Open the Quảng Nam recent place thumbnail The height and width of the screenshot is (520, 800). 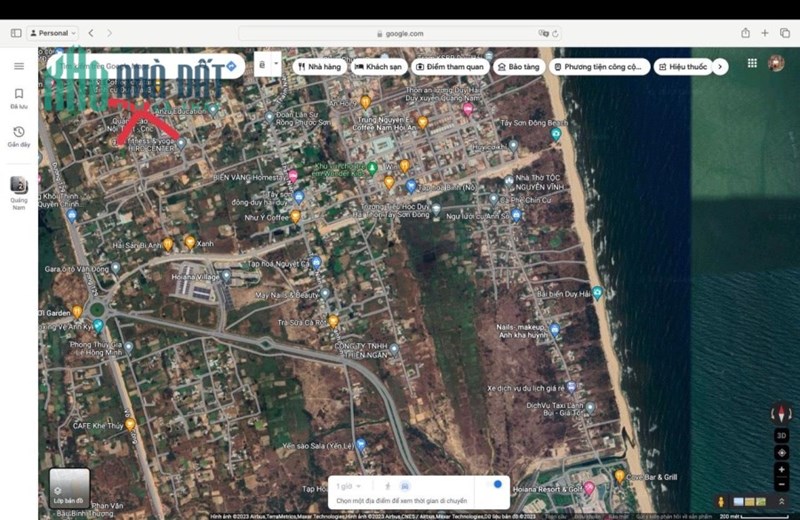[19, 192]
